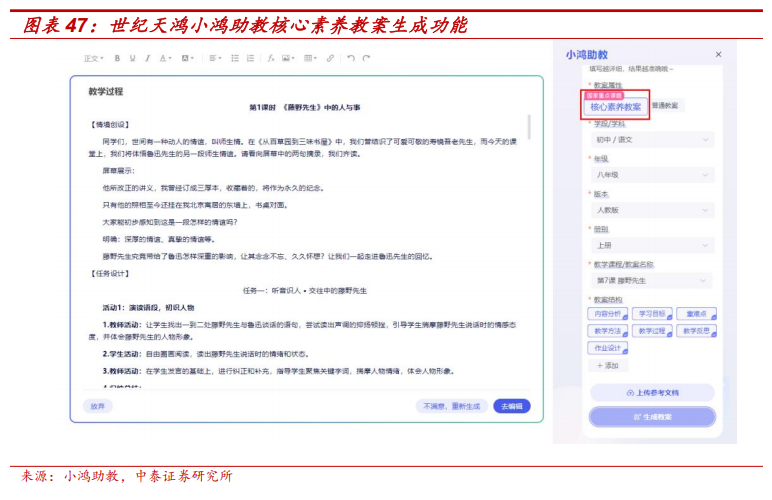
Task: Toggle underline formatting in editor toolbar
Action: click(x=132, y=58)
